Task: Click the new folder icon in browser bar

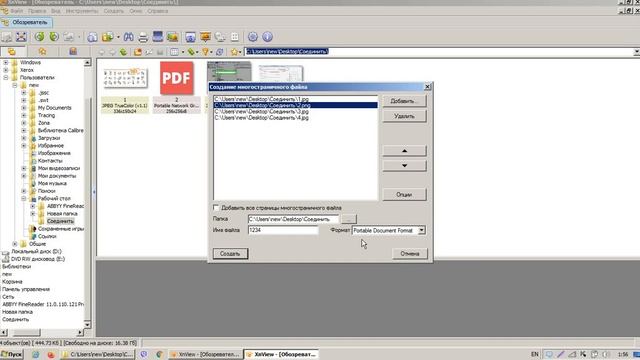Action: tap(138, 52)
